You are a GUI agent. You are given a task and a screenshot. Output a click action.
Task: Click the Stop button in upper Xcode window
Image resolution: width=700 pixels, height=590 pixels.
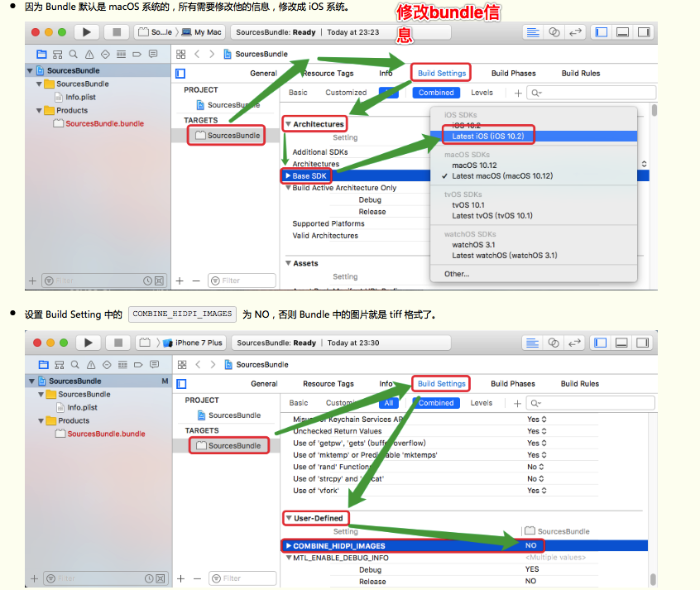pyautogui.click(x=117, y=32)
